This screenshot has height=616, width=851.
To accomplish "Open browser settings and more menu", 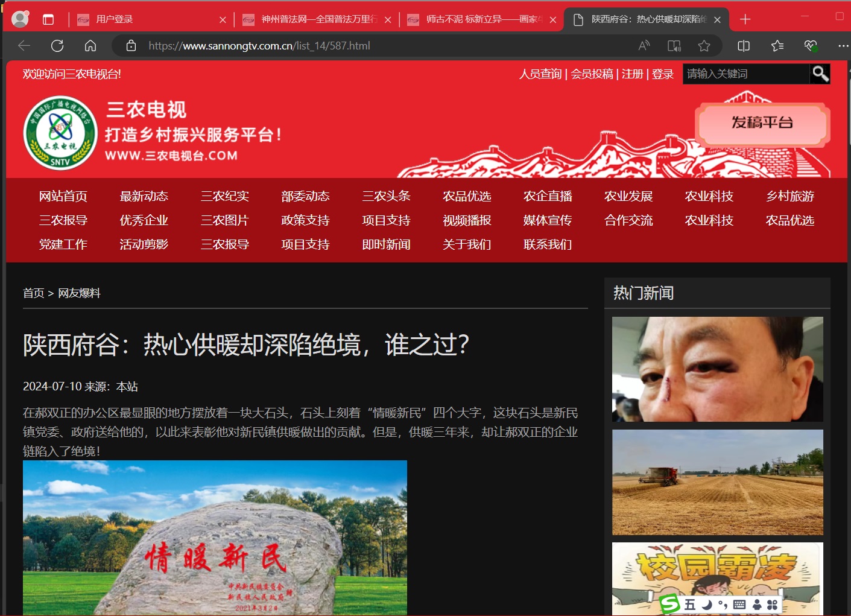I will pos(843,46).
